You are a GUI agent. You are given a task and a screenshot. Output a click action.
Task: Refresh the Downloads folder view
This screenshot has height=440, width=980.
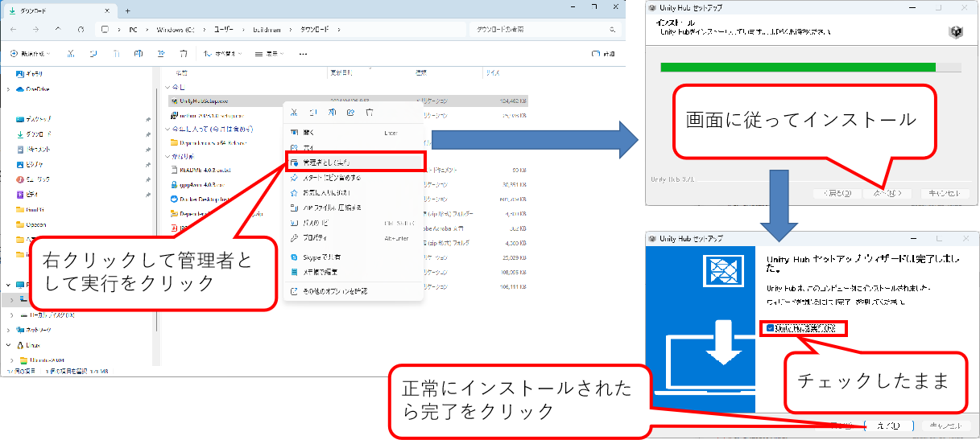click(81, 29)
